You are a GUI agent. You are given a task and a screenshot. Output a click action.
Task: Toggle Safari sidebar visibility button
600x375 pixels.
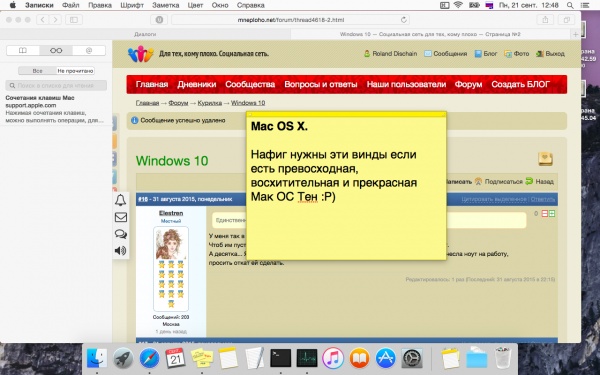tap(74, 20)
